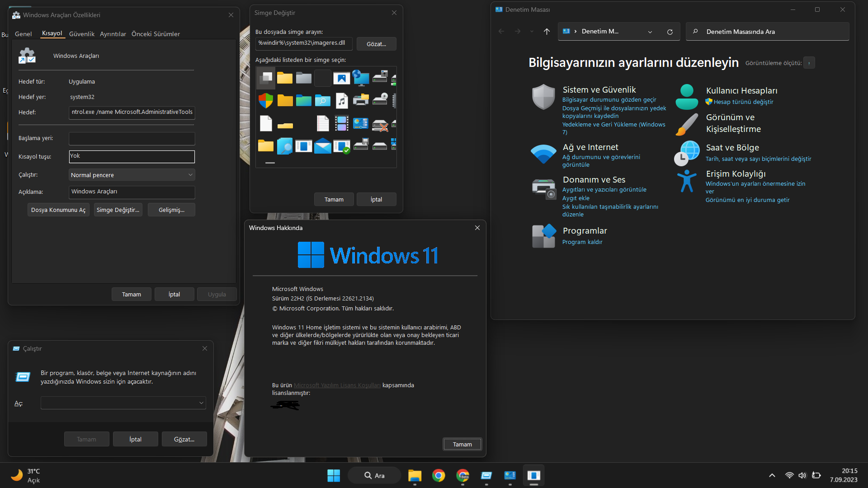Image resolution: width=868 pixels, height=488 pixels.
Task: Select the overlapping squares icon in the icon list
Action: click(x=266, y=78)
